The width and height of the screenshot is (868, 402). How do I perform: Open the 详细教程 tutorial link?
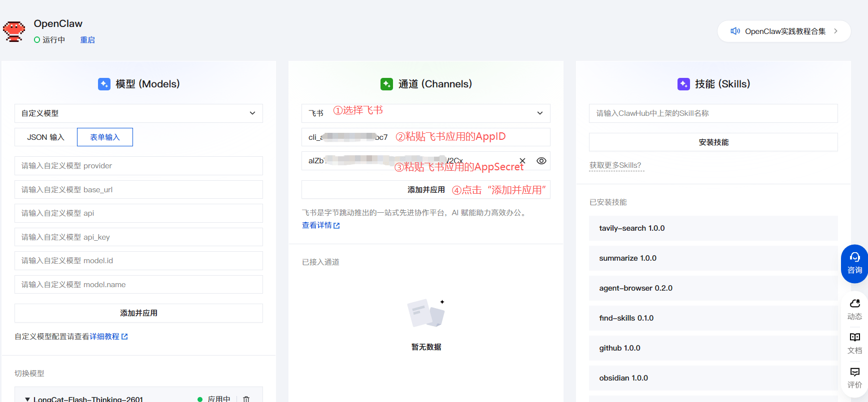point(104,337)
